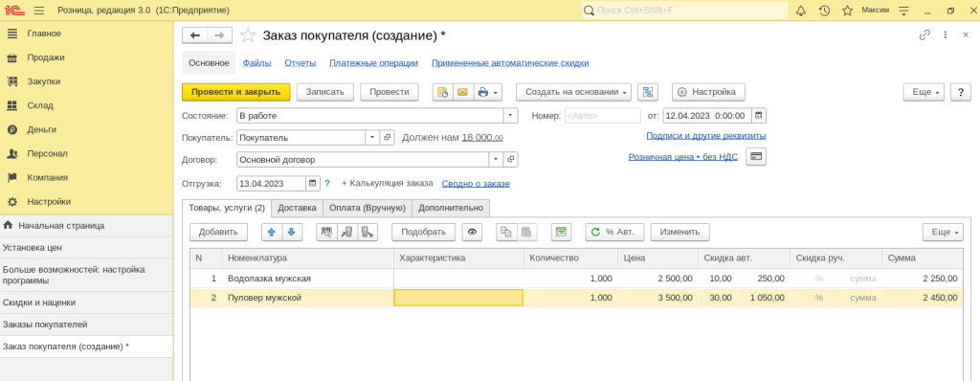
Task: Switch to Дополнительно tab
Action: (451, 208)
